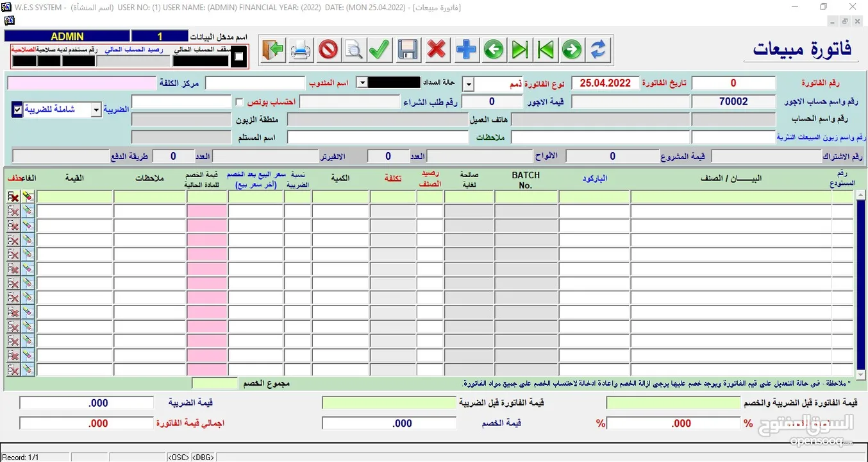Click the <DBG> status bar indicator
The image size is (868, 462).
coord(203,457)
